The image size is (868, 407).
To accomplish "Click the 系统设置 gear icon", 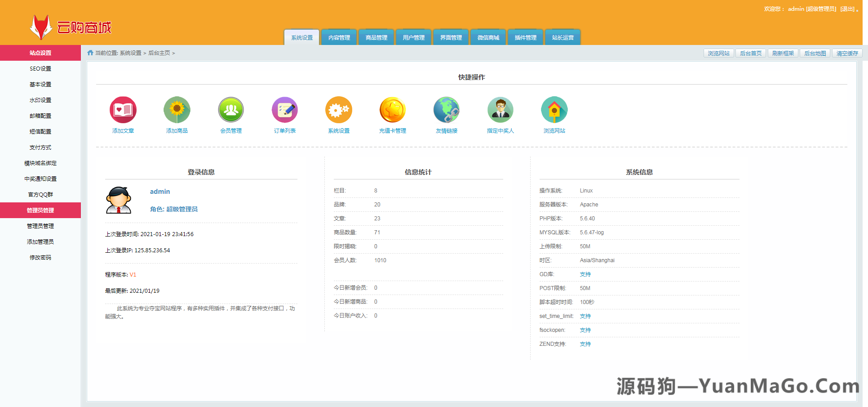I will (338, 109).
